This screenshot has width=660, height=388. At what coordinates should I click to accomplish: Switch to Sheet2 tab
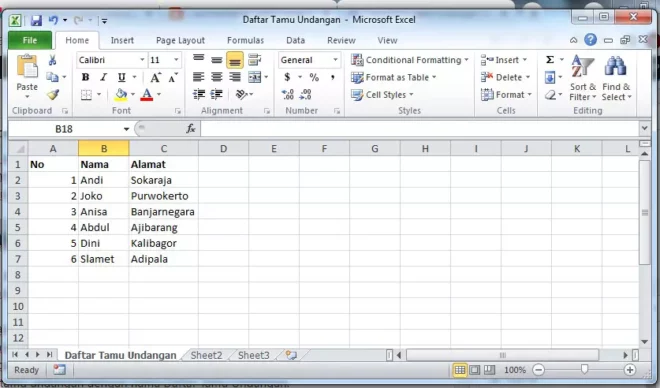206,355
